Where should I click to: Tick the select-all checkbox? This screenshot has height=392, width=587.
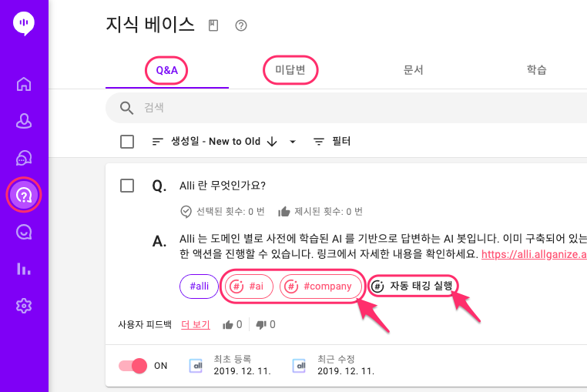127,142
